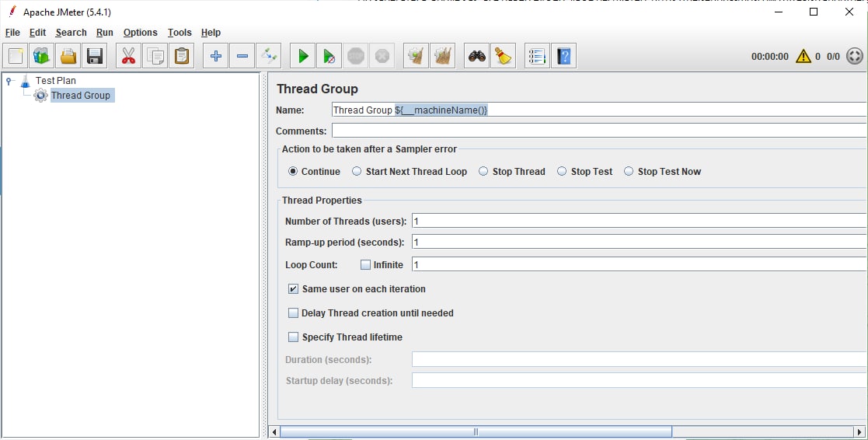Click the scrollbar right arrow
This screenshot has width=868, height=440.
point(859,431)
